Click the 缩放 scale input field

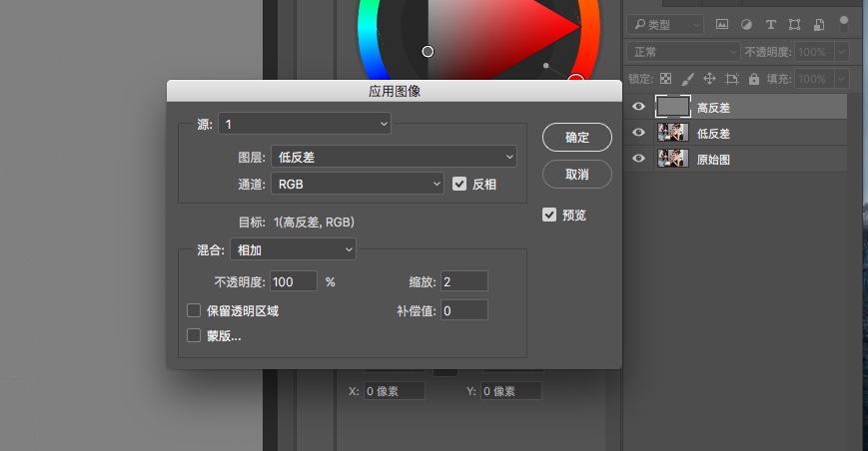click(x=462, y=281)
